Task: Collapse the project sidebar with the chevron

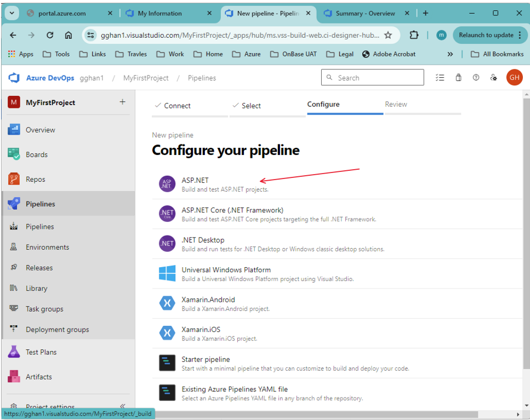Action: pyautogui.click(x=124, y=406)
